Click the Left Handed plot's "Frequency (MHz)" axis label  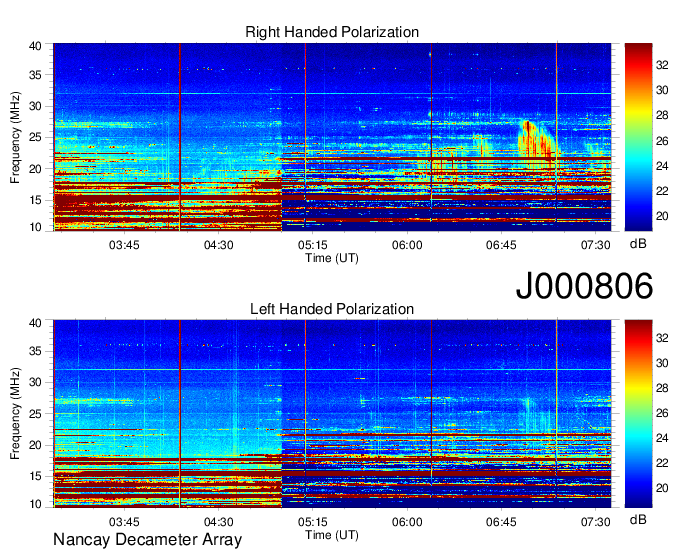click(15, 414)
